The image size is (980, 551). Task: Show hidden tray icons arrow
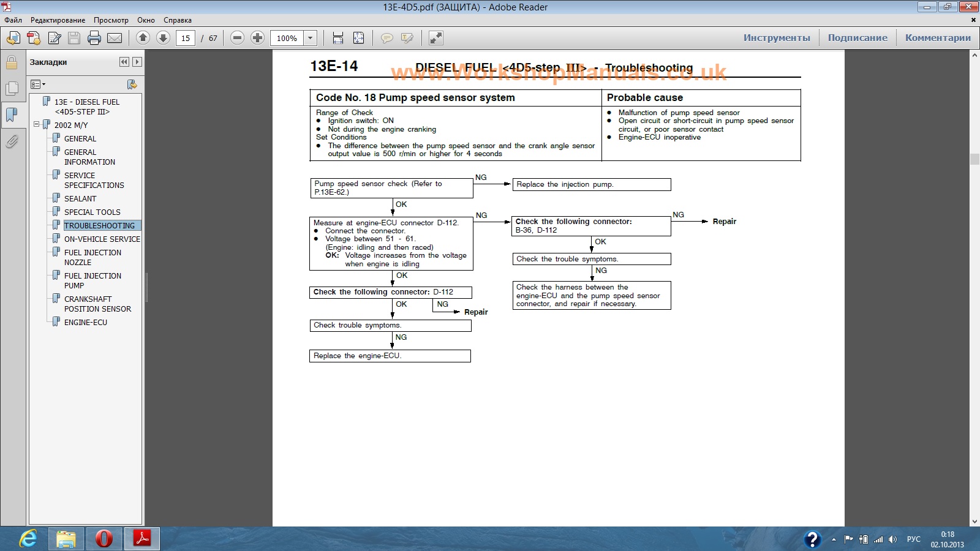834,539
